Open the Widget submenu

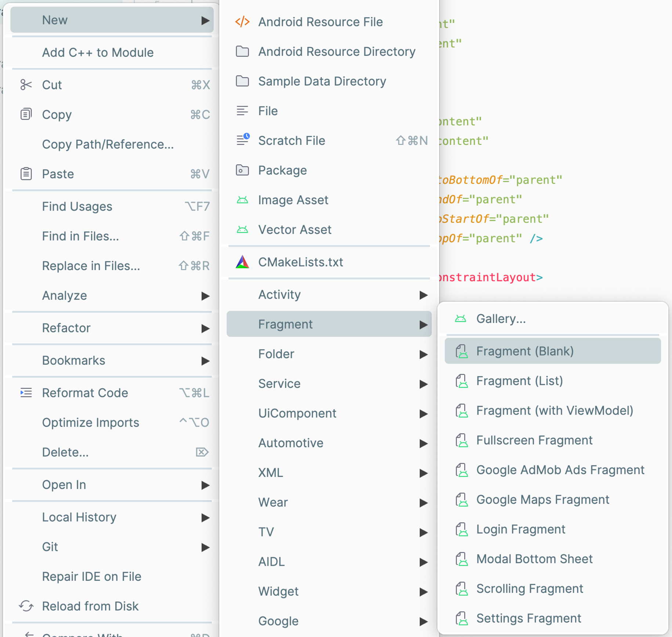329,591
